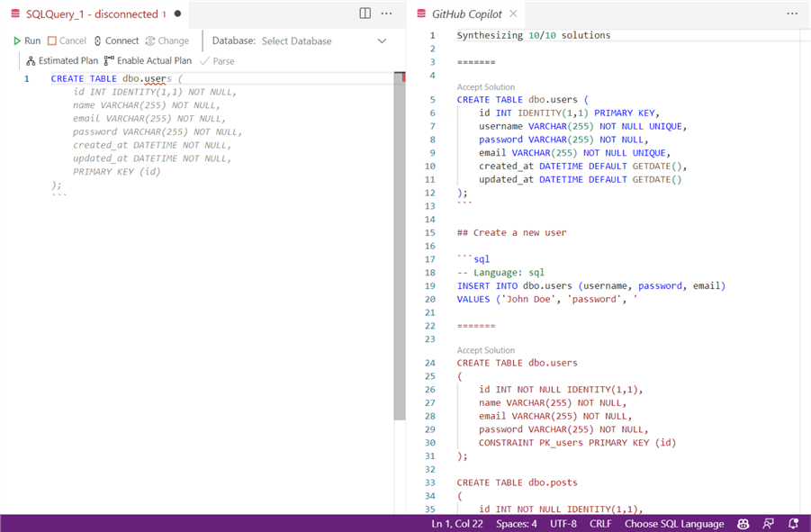
Task: Click ghost text 'PRIMARY KEY (id)' suggestion
Action: click(116, 172)
